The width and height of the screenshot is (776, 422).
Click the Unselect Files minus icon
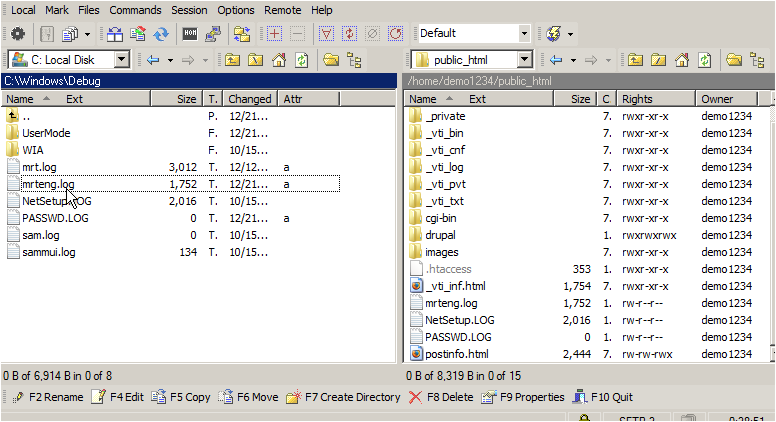pyautogui.click(x=297, y=34)
